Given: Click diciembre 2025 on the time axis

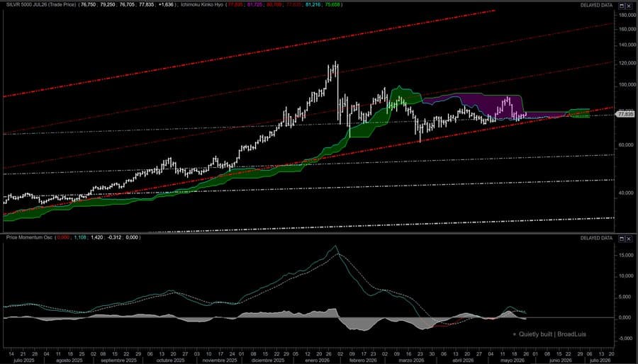Looking at the screenshot, I should point(268,360).
